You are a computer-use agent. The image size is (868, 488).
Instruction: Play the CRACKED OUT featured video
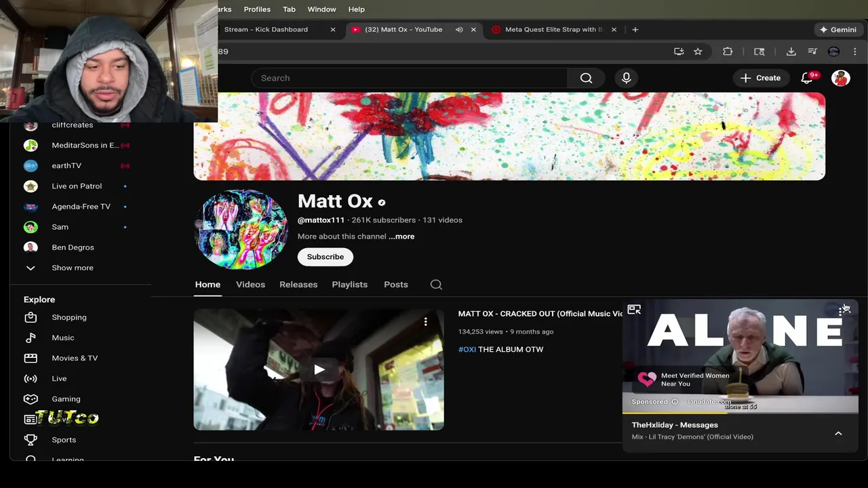pos(319,369)
